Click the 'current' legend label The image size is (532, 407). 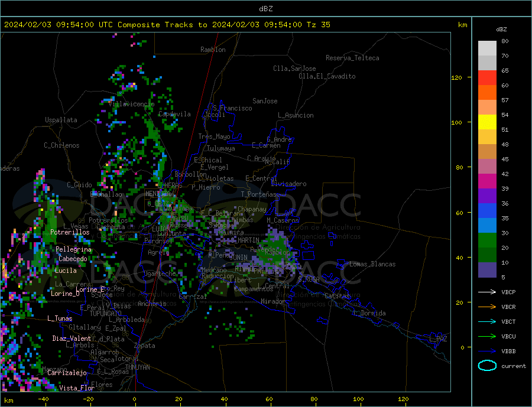[x=514, y=366]
